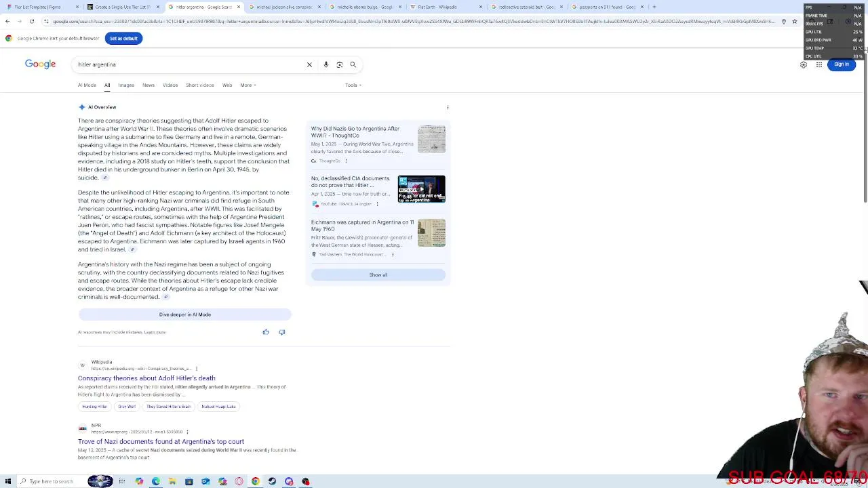868x488 pixels.
Task: Open Steam from the taskbar
Action: click(272, 481)
